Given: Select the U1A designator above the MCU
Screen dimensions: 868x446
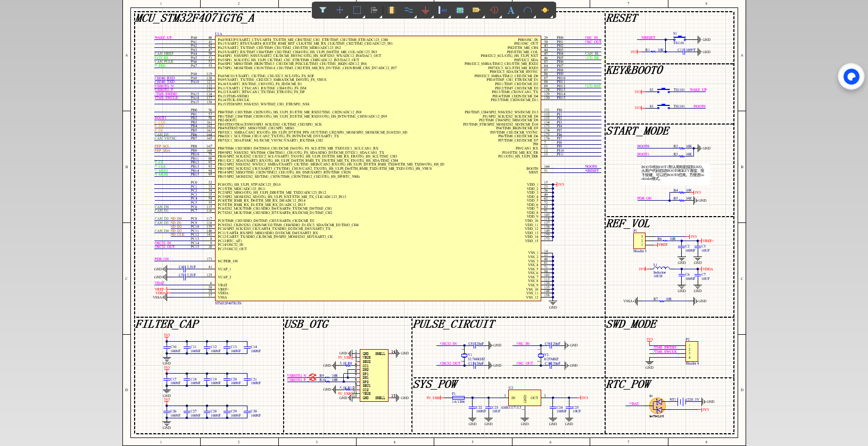Looking at the screenshot, I should pyautogui.click(x=218, y=34).
